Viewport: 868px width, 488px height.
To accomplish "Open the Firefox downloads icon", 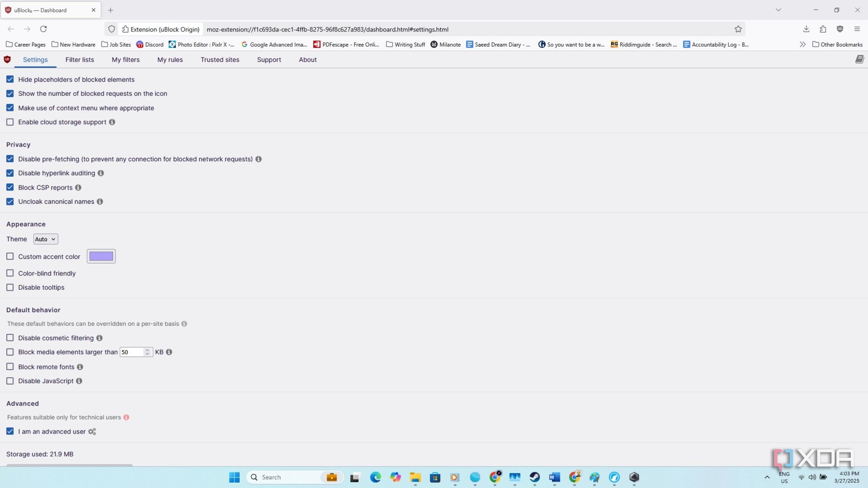I will [806, 29].
